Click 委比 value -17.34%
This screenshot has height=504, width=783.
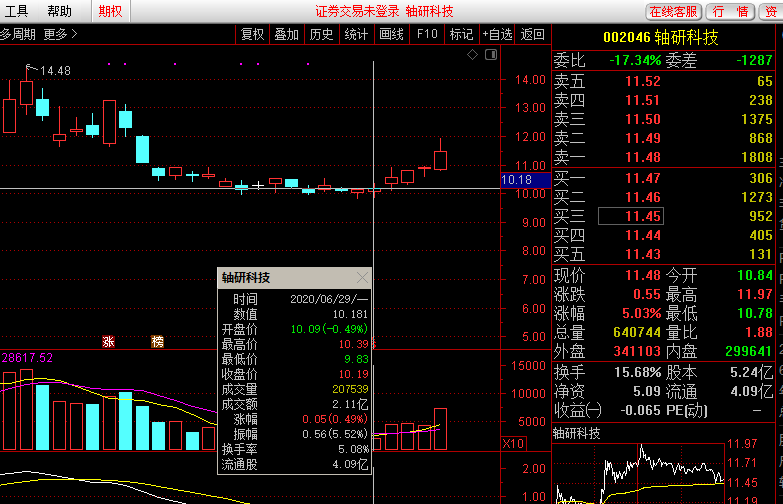coord(635,60)
